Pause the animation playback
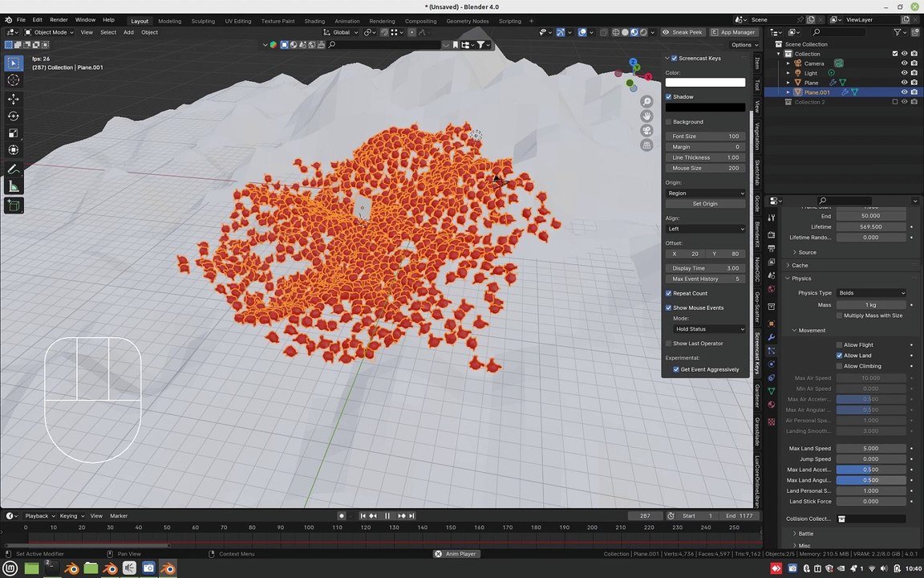This screenshot has height=578, width=924. point(387,515)
